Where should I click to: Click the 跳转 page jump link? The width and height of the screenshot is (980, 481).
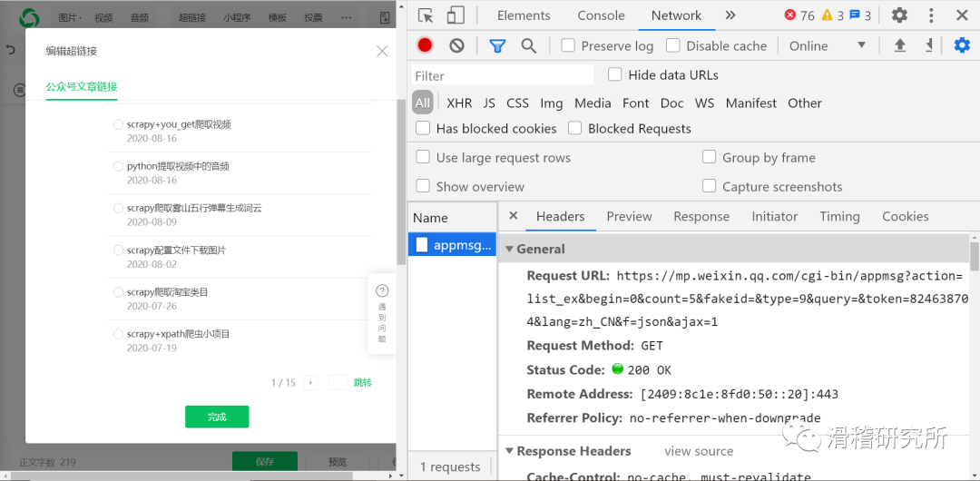[362, 382]
